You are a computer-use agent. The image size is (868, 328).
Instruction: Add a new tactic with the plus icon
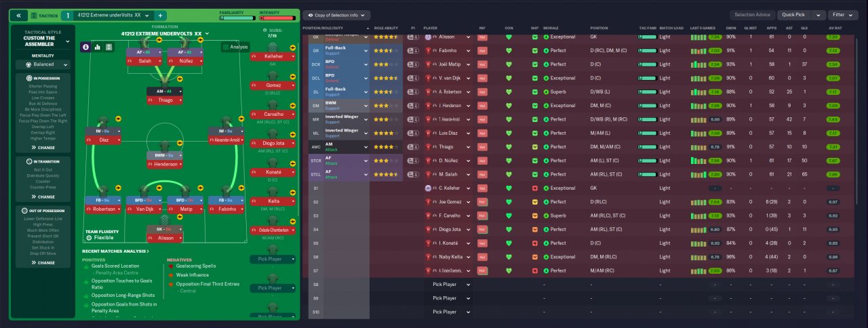tap(160, 15)
